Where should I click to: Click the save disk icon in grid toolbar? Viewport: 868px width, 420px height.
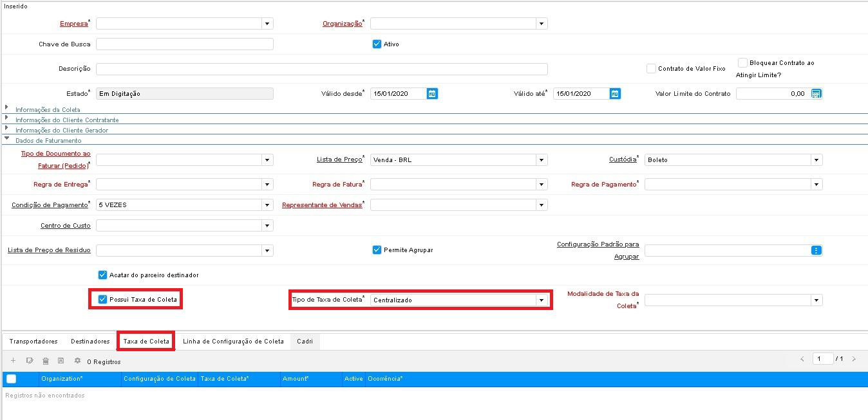click(x=61, y=361)
